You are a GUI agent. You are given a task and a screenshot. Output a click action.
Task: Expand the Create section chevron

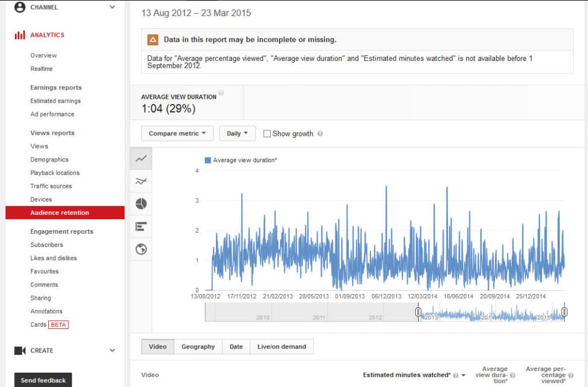pyautogui.click(x=112, y=350)
